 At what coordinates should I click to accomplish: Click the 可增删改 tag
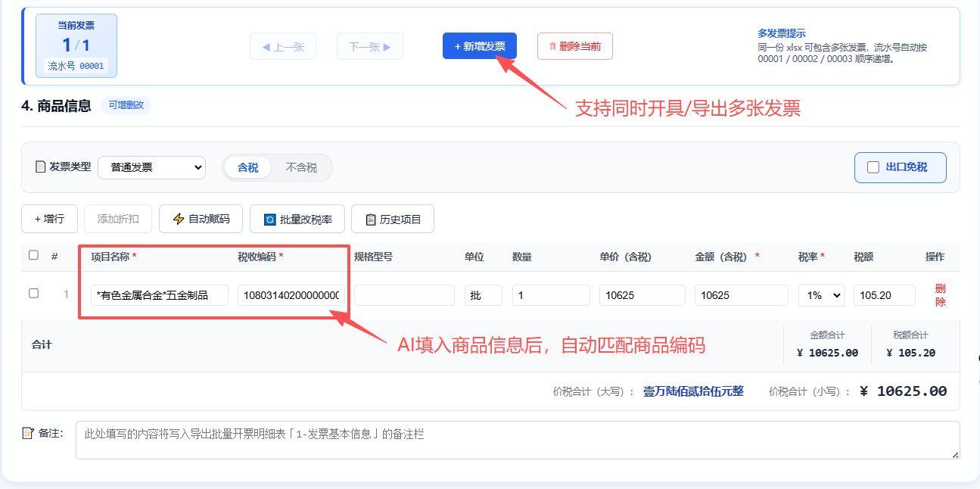126,105
